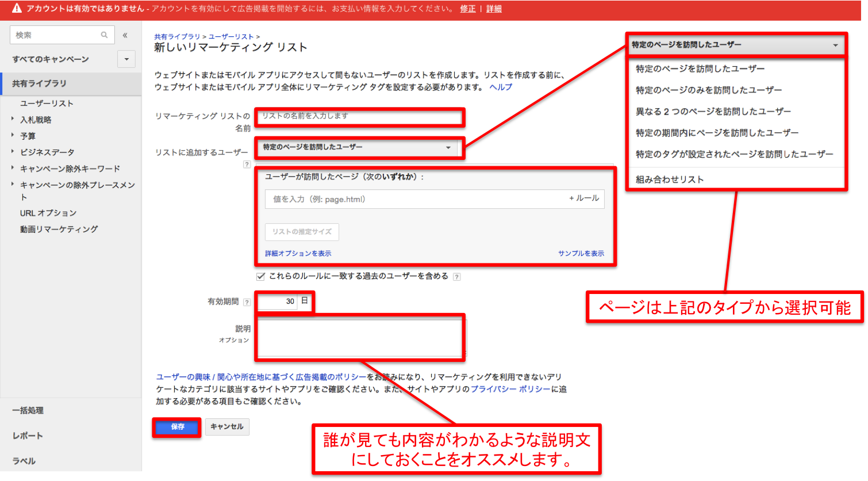Click the help icon next to 有効期間
Screen dimensions: 868x481
(x=247, y=301)
